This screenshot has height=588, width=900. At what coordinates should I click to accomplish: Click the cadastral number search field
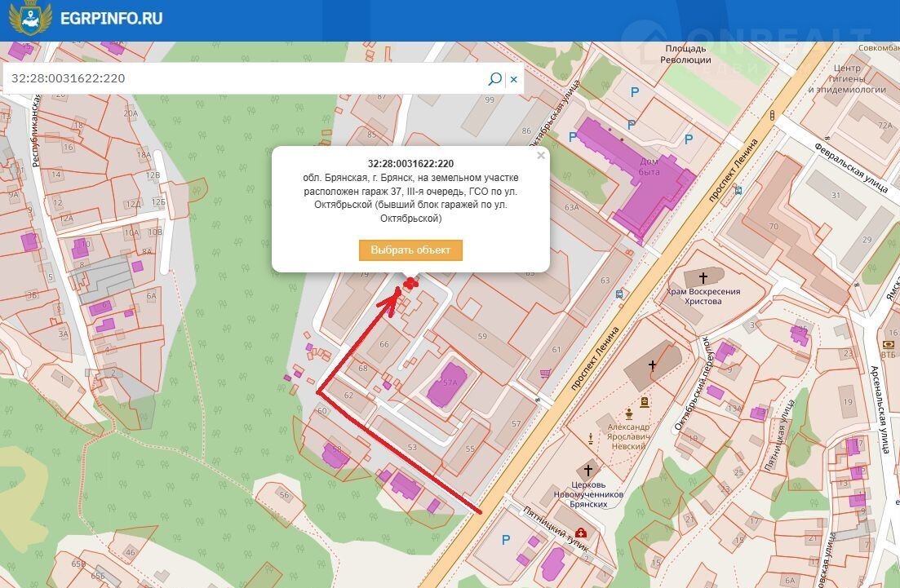(x=245, y=79)
